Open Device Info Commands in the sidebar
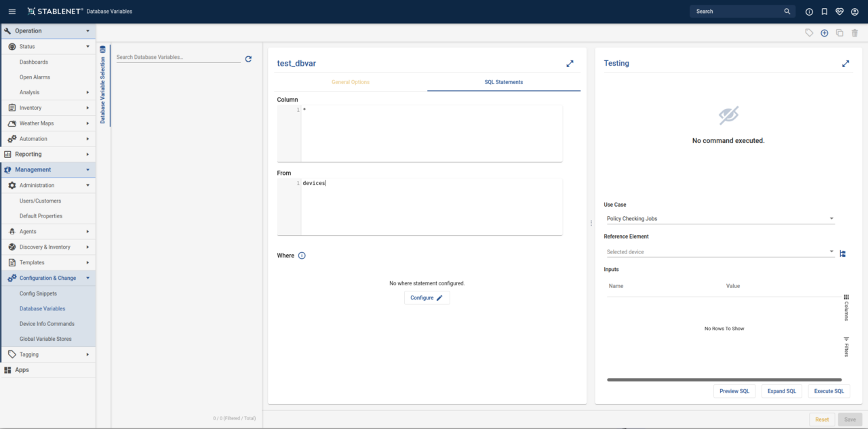 (x=47, y=324)
